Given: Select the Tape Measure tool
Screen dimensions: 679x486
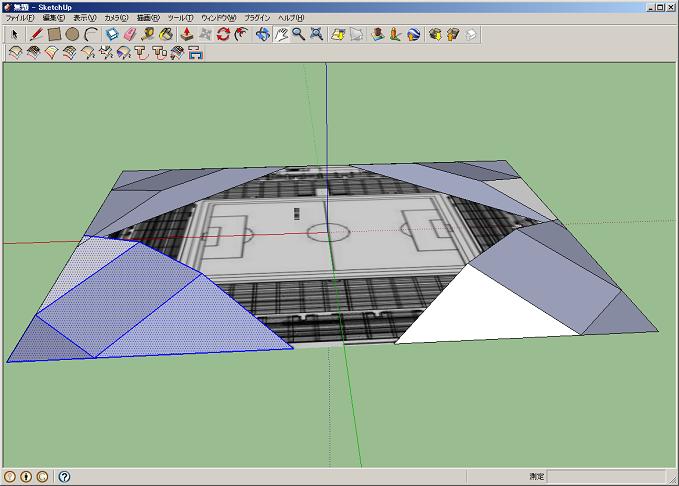Looking at the screenshot, I should click(x=148, y=34).
